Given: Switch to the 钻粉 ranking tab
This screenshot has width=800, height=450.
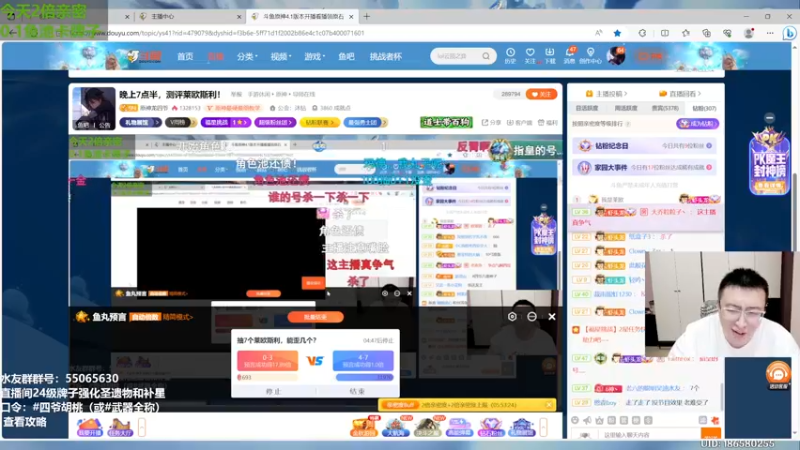Looking at the screenshot, I should [704, 109].
